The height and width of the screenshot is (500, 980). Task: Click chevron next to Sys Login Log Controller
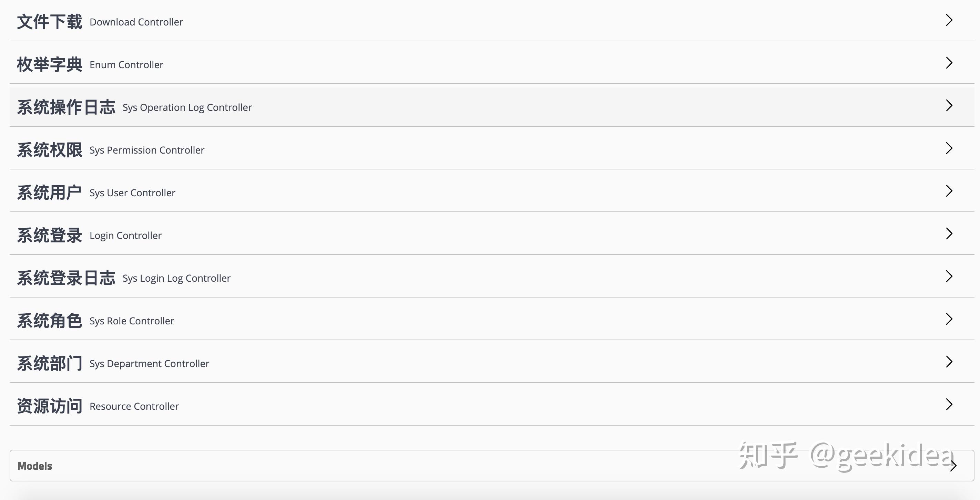click(949, 277)
